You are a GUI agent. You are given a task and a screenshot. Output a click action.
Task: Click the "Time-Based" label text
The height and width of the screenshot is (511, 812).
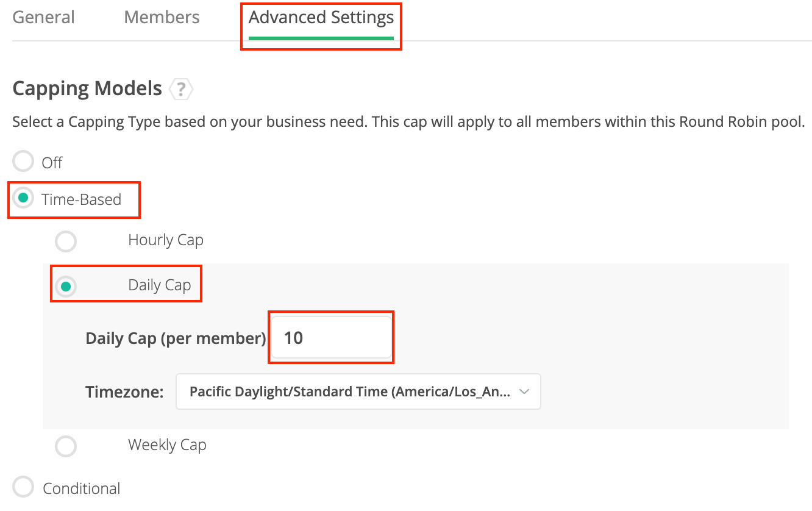(81, 199)
